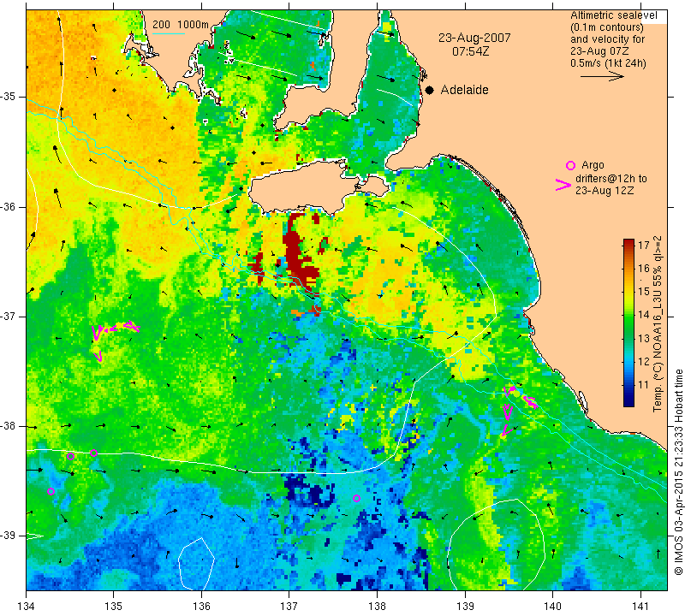685x616 pixels.
Task: Click latitude axis label -39
Action: [9, 536]
